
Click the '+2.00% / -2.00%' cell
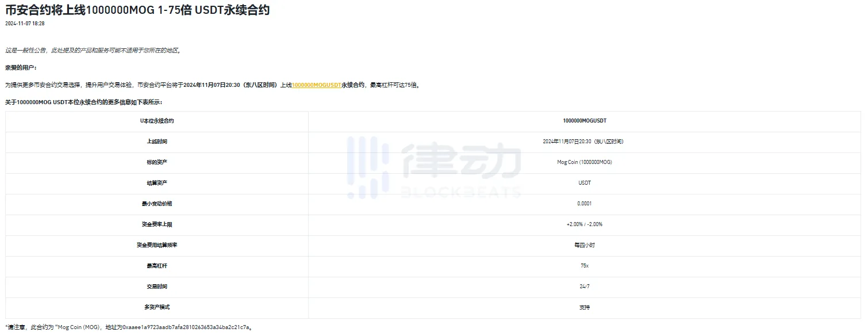pyautogui.click(x=585, y=224)
